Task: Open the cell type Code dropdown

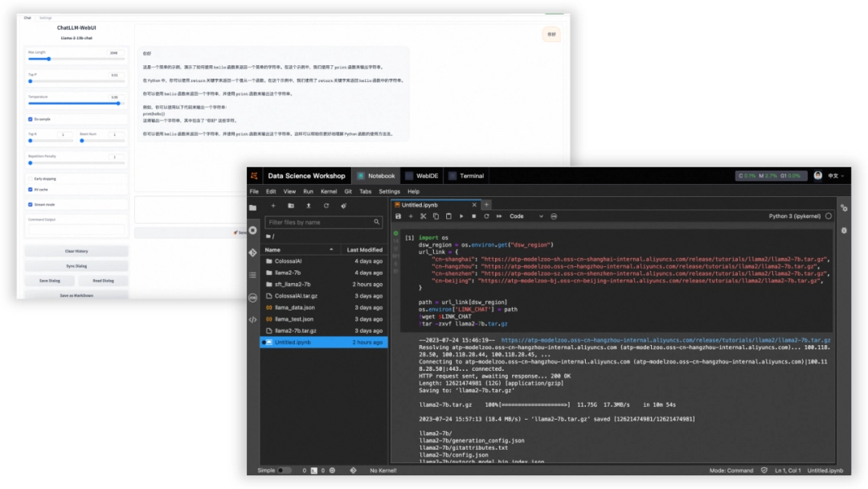Action: 526,216
